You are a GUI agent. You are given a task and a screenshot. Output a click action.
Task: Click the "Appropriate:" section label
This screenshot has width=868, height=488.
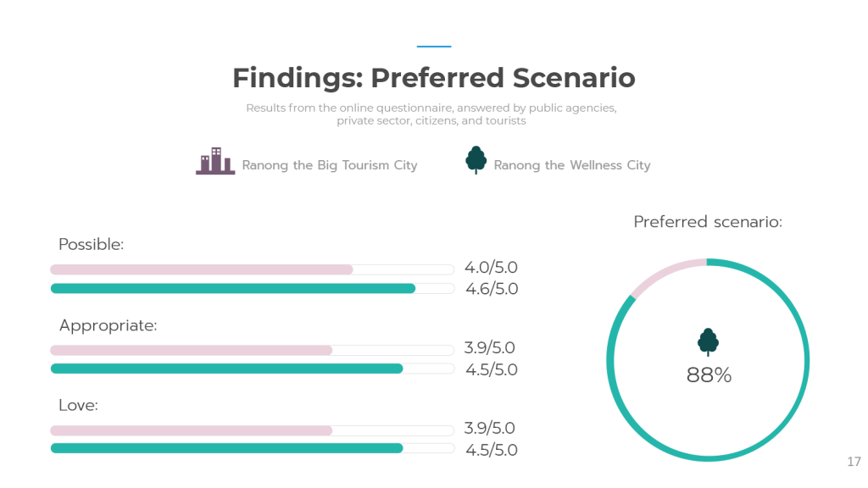click(108, 325)
